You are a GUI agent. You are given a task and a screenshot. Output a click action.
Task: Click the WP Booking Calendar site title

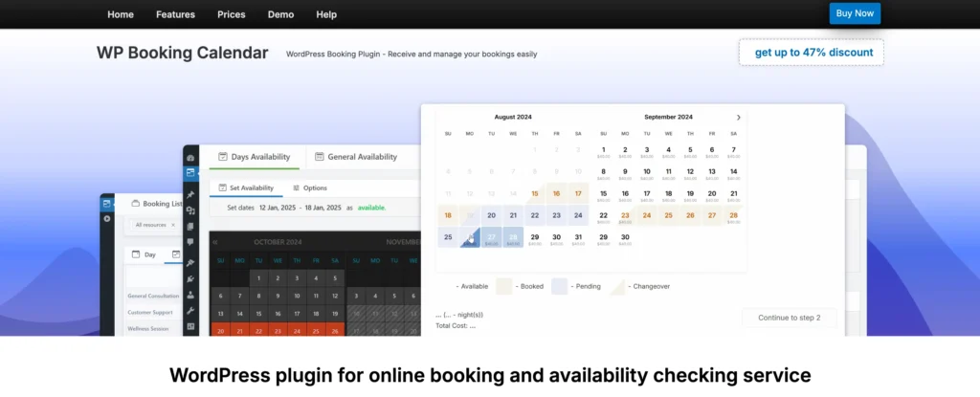(182, 54)
